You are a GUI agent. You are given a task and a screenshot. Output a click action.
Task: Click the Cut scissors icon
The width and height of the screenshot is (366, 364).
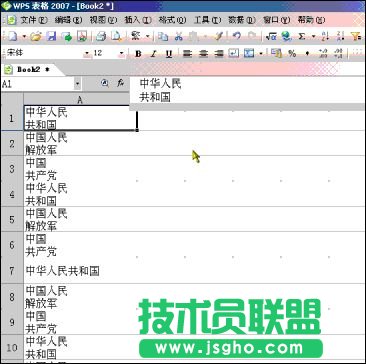[x=179, y=36]
